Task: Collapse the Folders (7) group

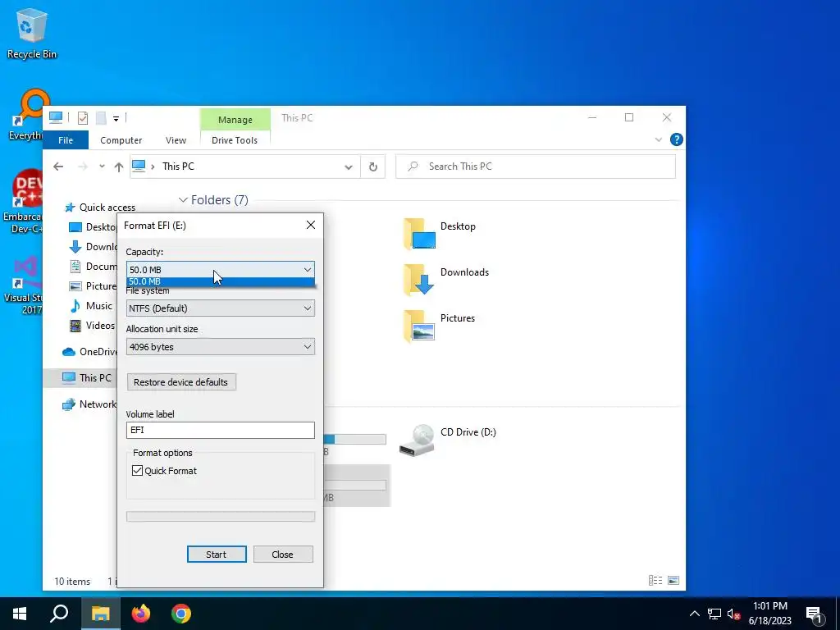Action: pos(183,200)
